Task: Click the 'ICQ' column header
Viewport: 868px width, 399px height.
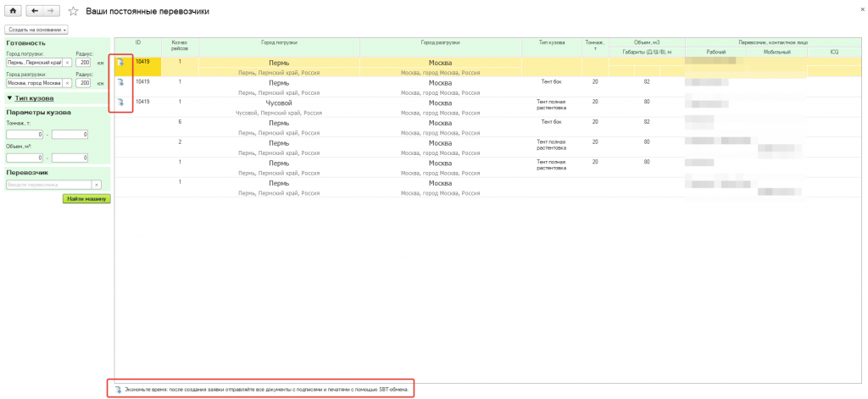Action: pos(834,52)
